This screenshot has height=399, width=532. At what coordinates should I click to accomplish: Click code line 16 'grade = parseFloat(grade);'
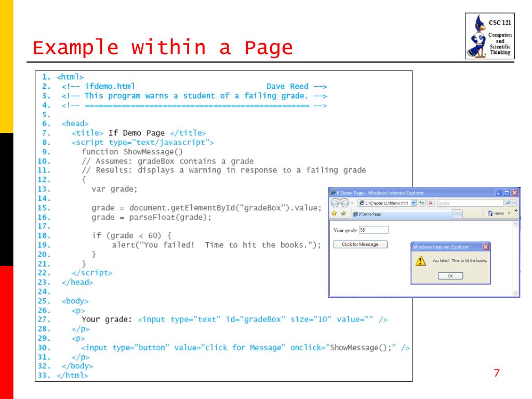[151, 217]
